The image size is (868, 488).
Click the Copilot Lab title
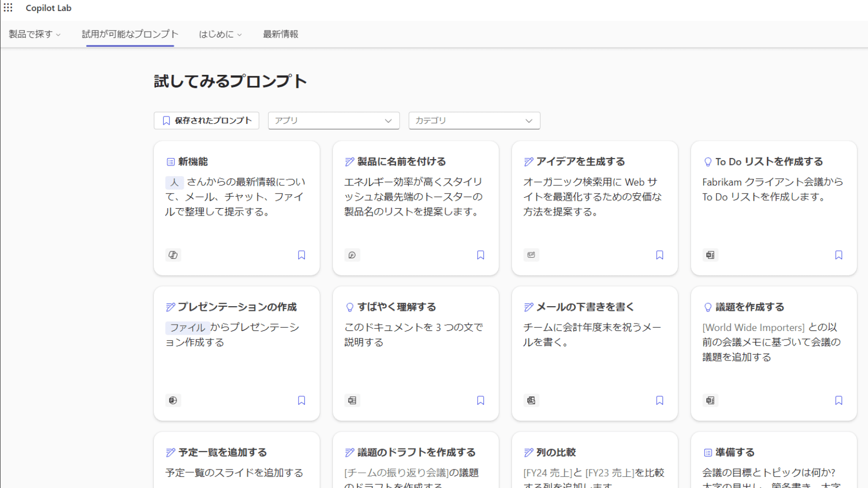pos(48,8)
